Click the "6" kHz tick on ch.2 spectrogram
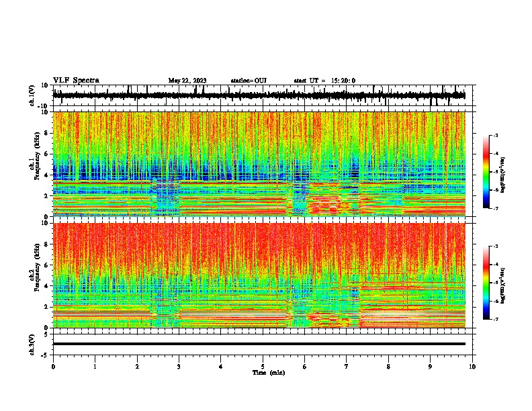The width and height of the screenshot is (532, 411). tap(46, 265)
